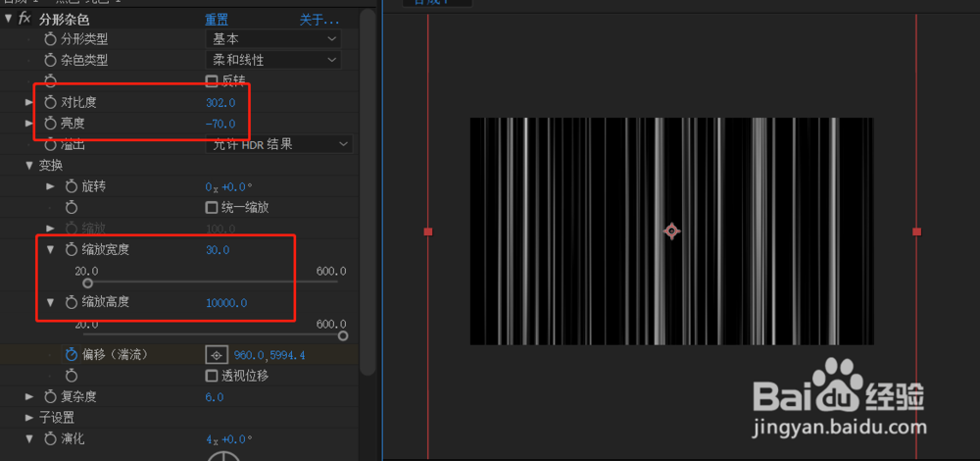The width and height of the screenshot is (980, 461).
Task: Expand the 复杂度 property
Action: click(28, 396)
